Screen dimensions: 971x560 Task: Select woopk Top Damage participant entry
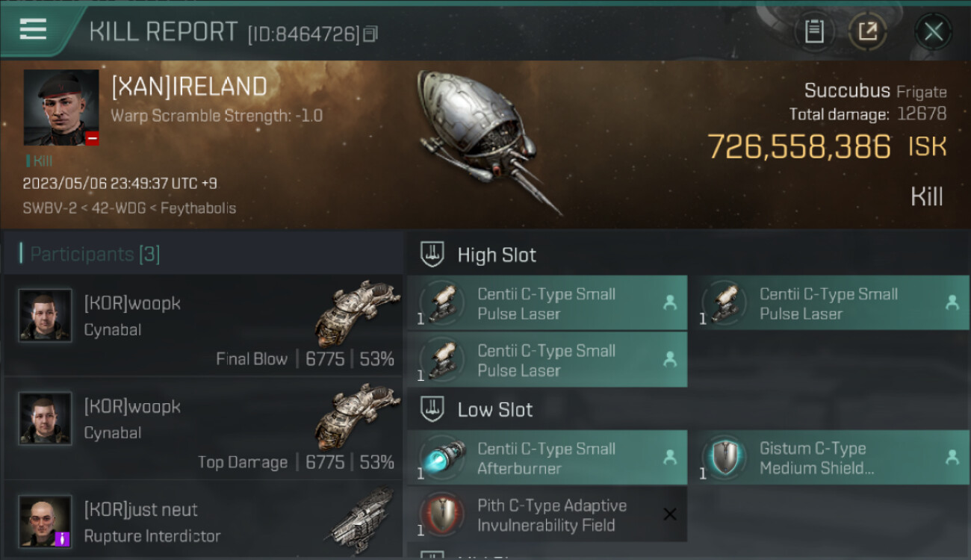click(x=203, y=428)
